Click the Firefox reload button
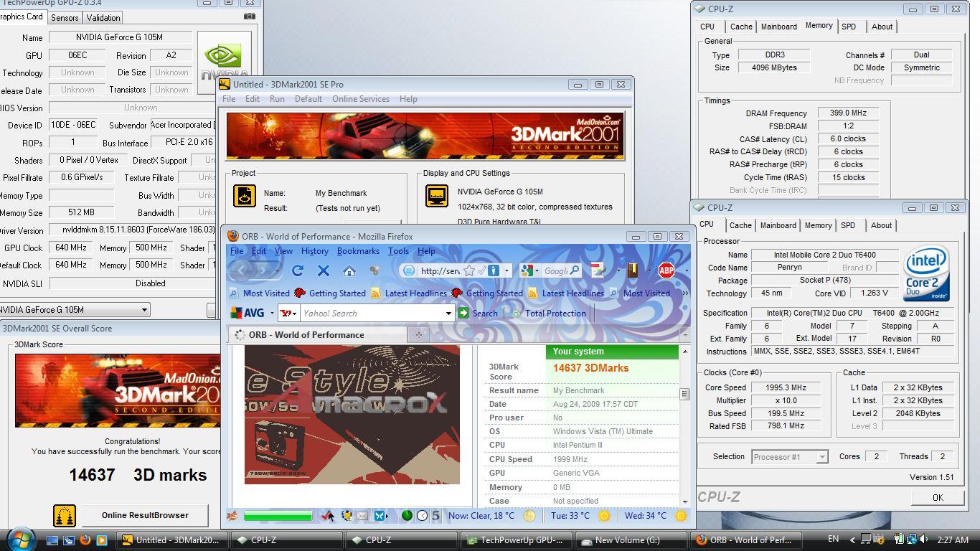This screenshot has height=551, width=980. 298,270
